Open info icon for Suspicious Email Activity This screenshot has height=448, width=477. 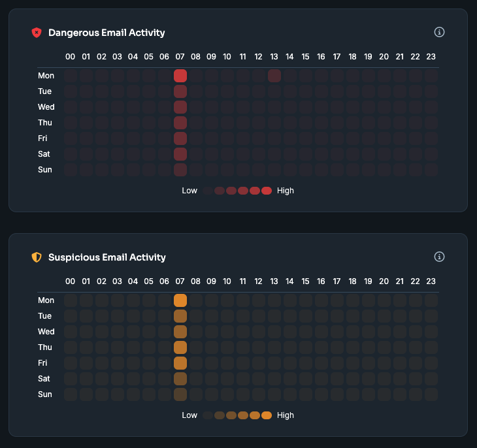pos(439,257)
